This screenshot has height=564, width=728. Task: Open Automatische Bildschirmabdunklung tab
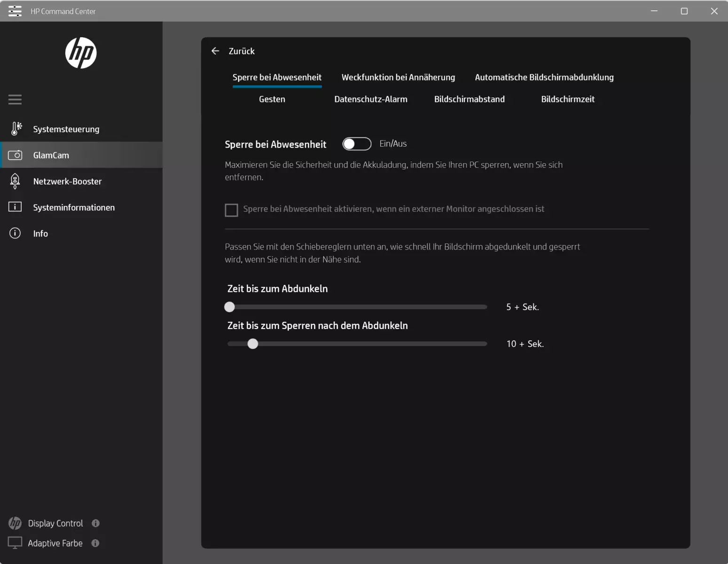click(544, 77)
